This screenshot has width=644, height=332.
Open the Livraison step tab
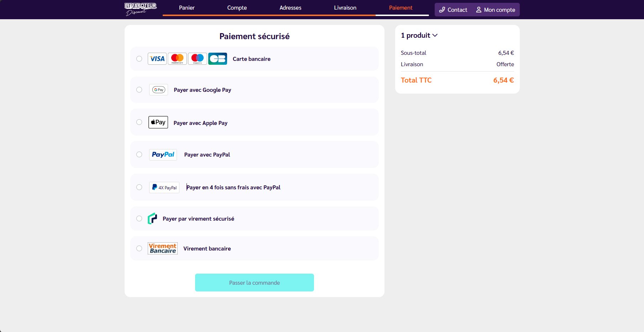tap(345, 8)
